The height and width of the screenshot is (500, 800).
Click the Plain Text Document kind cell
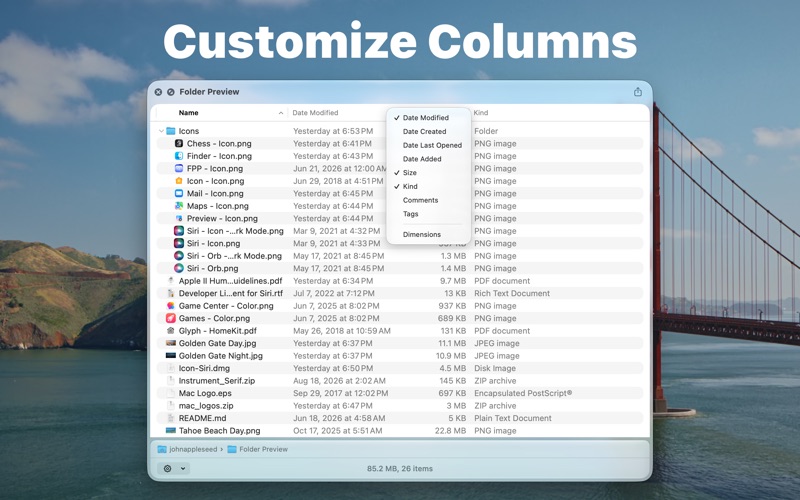coord(513,418)
